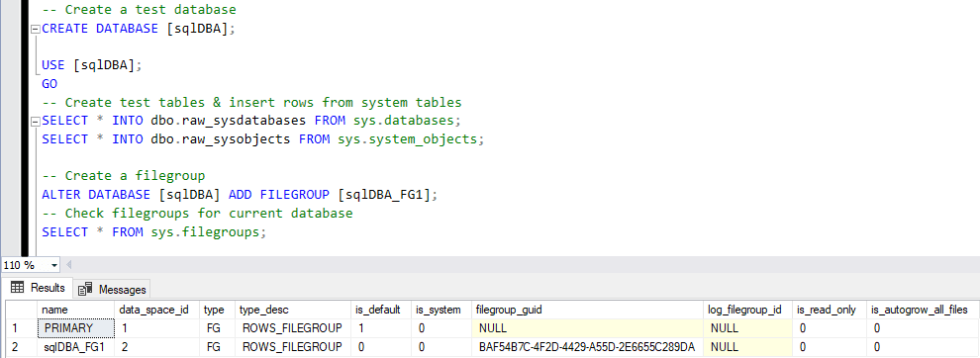Click the Results grid icon
Image resolution: width=980 pixels, height=358 pixels.
click(18, 288)
